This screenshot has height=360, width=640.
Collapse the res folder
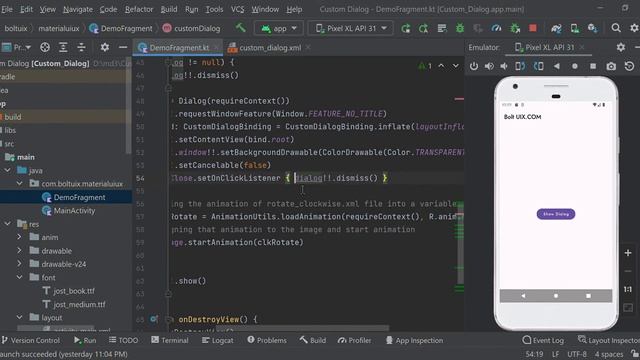pos(8,224)
